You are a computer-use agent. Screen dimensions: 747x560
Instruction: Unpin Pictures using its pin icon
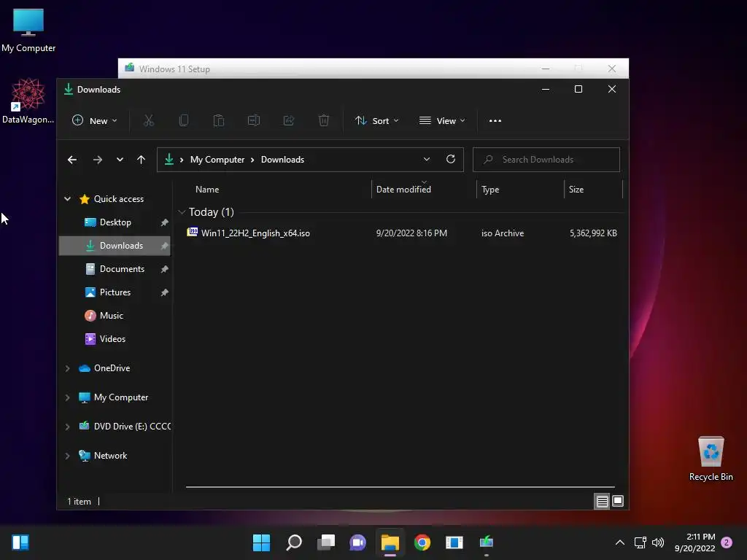(164, 292)
